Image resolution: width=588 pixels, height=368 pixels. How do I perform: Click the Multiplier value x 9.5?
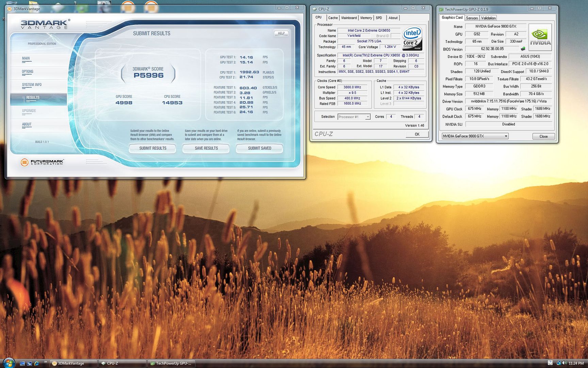(x=352, y=93)
